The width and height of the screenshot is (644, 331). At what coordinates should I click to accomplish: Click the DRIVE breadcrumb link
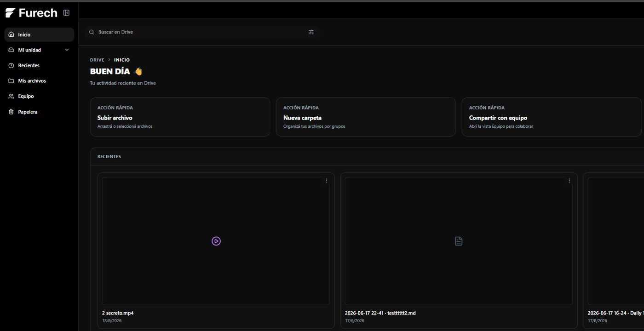97,60
